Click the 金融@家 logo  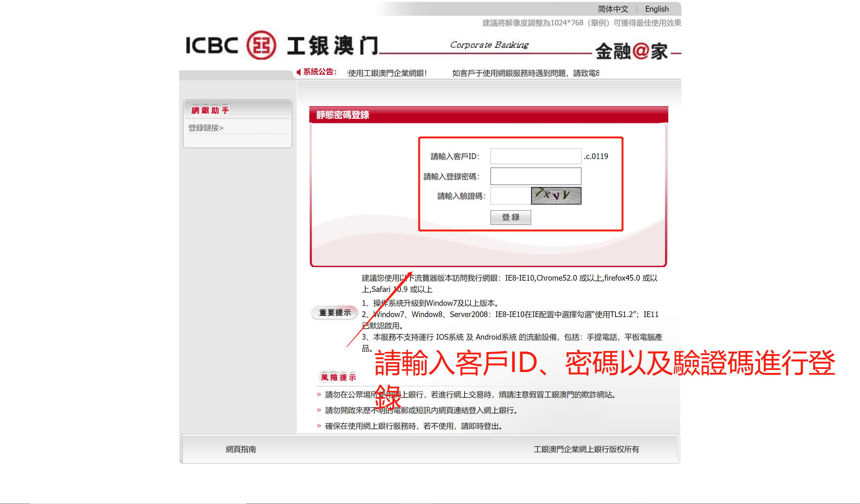coord(631,51)
